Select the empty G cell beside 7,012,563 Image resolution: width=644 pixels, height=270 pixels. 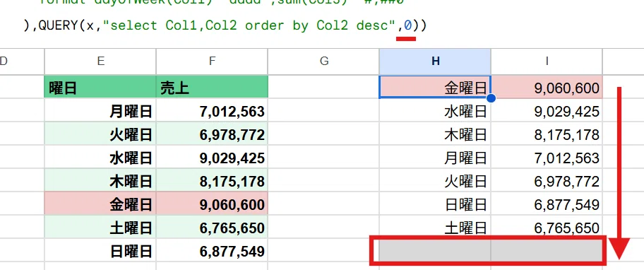323,111
